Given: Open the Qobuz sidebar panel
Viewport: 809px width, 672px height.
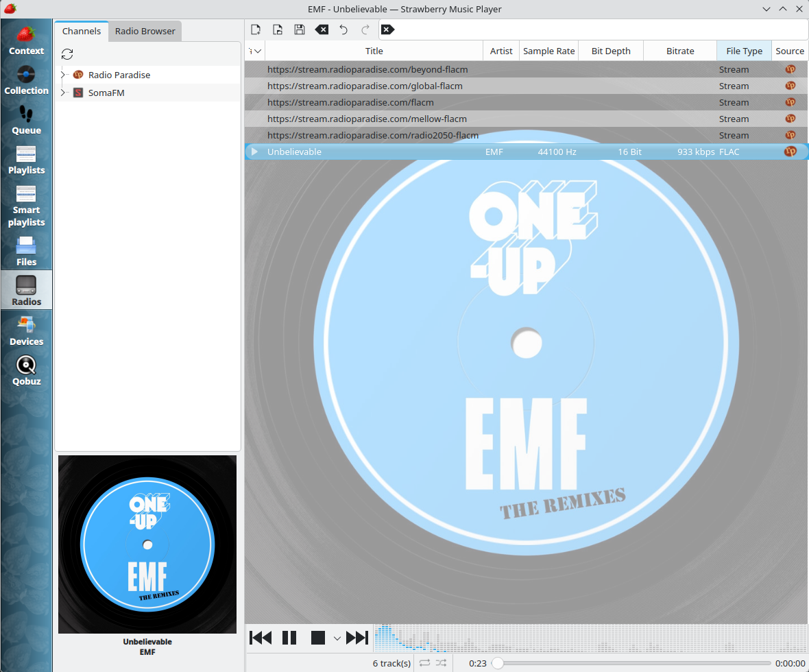Looking at the screenshot, I should [26, 370].
